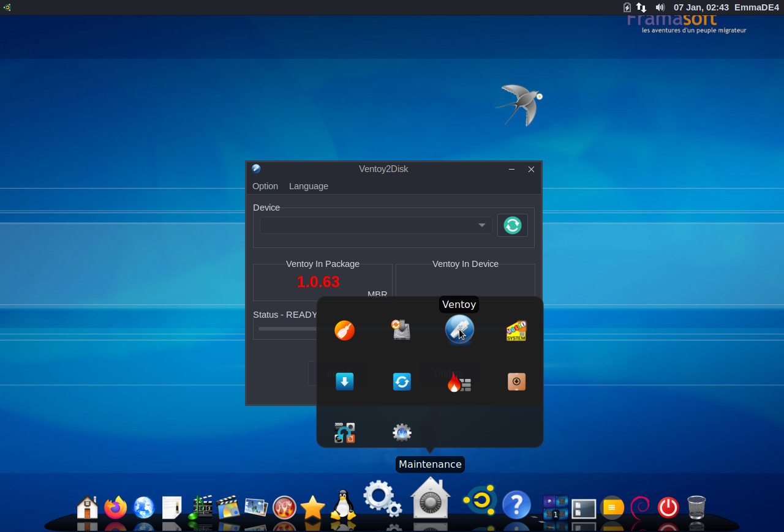Screen dimensions: 784x532
Task: Open the Trash dock icon
Action: (696, 507)
